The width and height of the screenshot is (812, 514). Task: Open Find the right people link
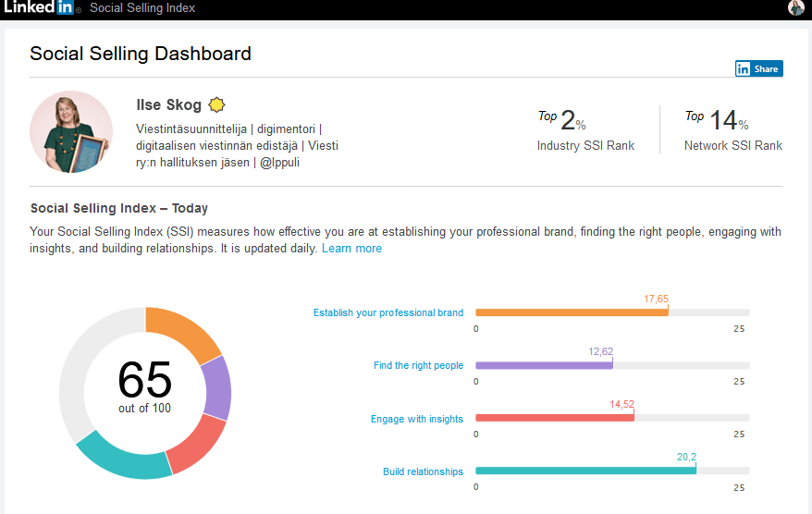tap(418, 366)
